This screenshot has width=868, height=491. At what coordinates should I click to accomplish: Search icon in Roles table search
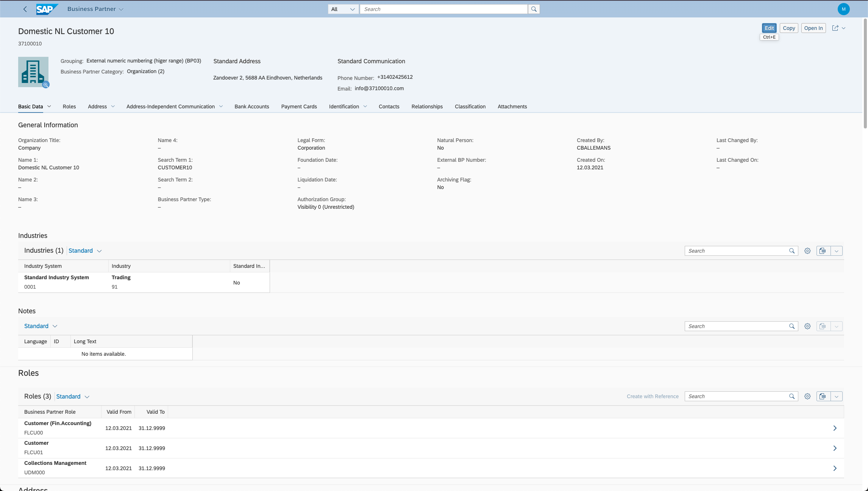point(792,396)
